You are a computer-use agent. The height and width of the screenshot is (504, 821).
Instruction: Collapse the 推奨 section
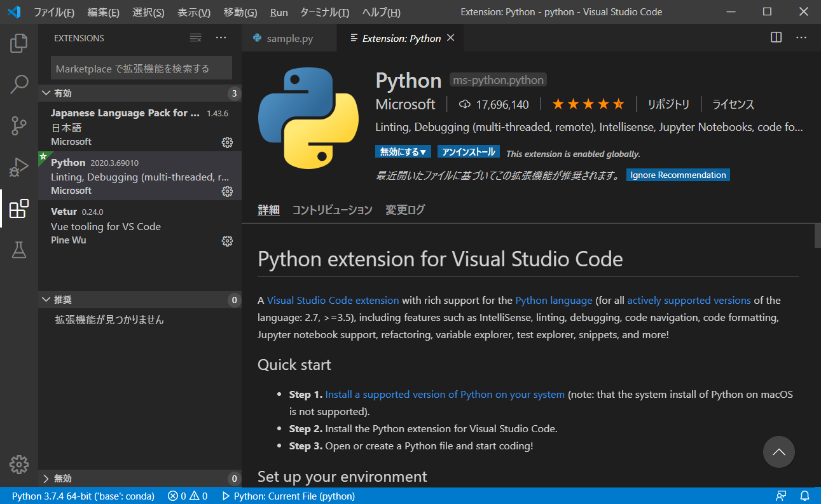139,300
